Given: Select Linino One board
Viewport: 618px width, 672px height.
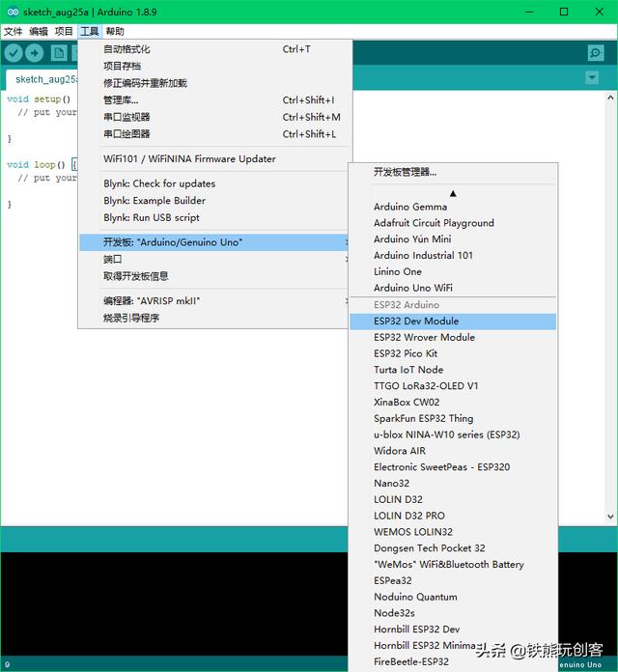Looking at the screenshot, I should (453, 271).
